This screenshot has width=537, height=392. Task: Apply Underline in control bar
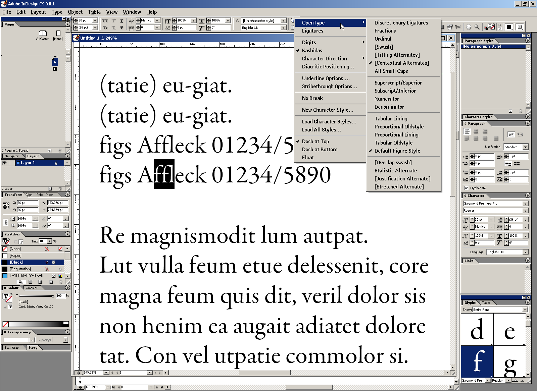(x=121, y=21)
